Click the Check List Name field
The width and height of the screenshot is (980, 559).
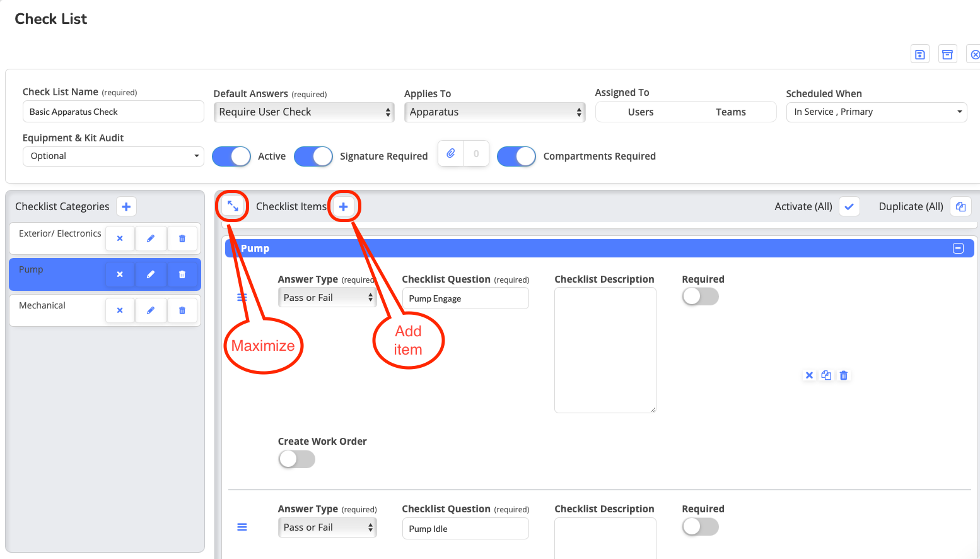[x=114, y=112]
